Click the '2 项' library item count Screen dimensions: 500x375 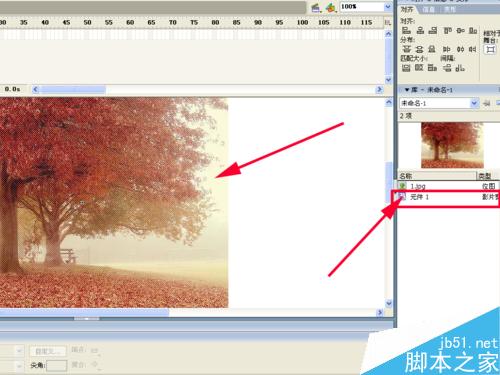pos(406,116)
